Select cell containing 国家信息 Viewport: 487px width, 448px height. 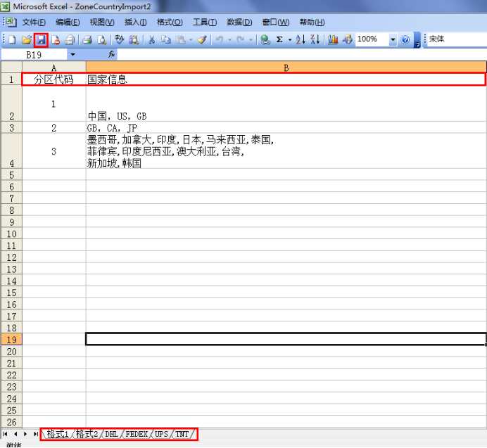tap(285, 79)
